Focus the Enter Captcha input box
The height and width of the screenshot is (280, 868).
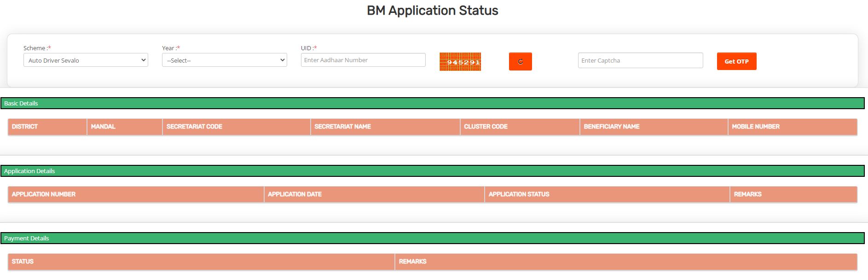click(640, 60)
